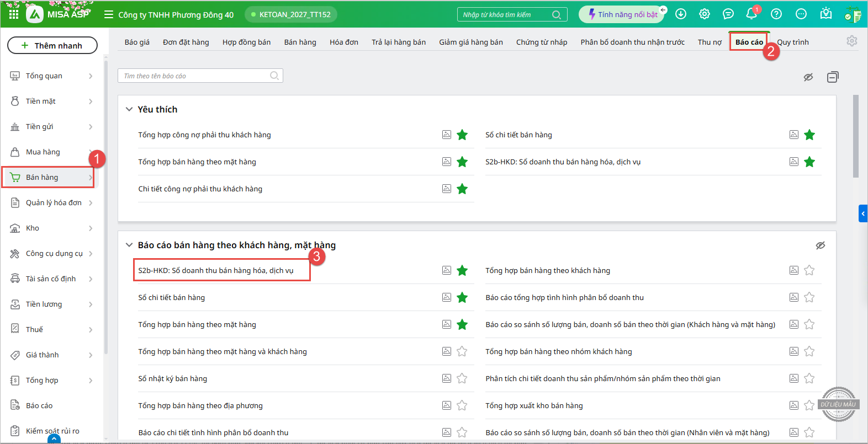
Task: Open the tab customization gear icon
Action: click(x=851, y=41)
